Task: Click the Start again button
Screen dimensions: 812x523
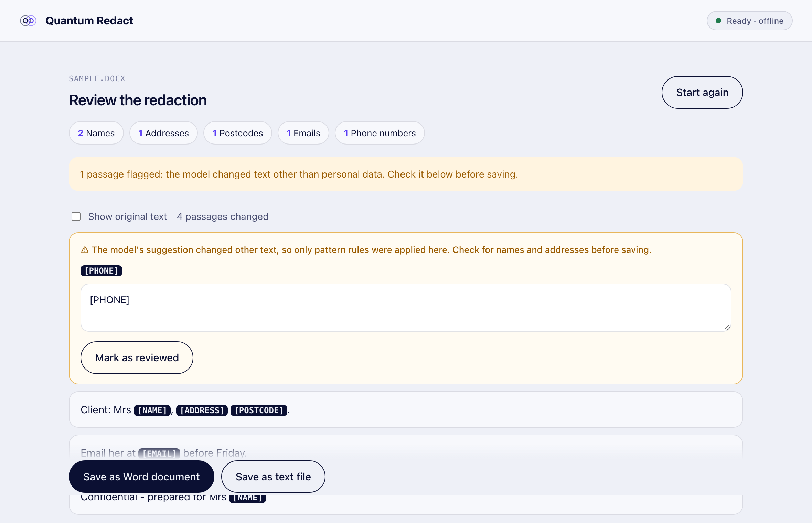Action: 702,92
